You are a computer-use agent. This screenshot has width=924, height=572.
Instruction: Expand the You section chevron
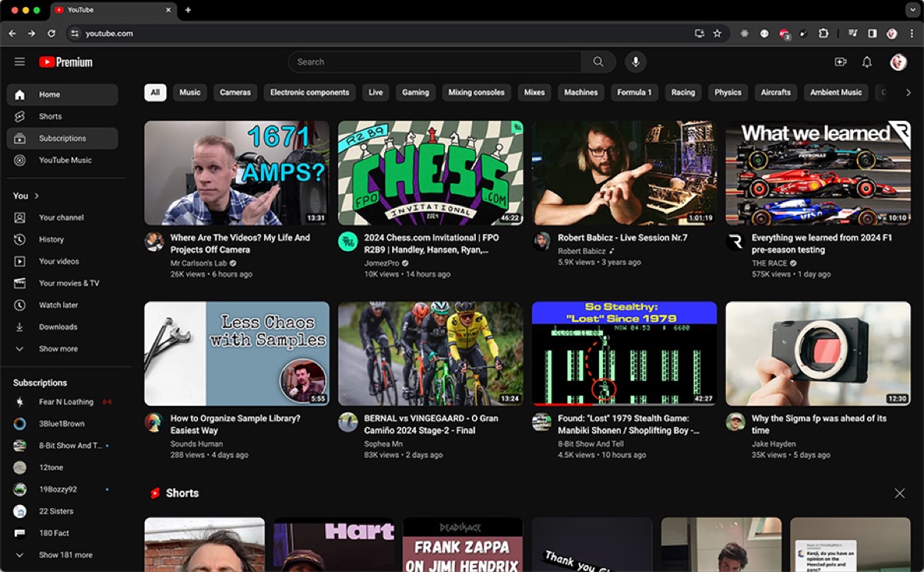pyautogui.click(x=36, y=196)
